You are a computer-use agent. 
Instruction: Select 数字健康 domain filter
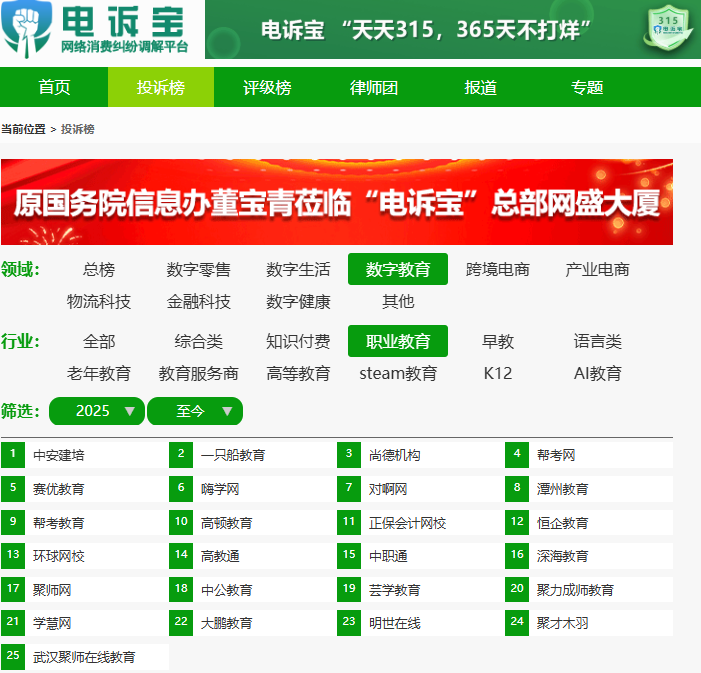298,301
